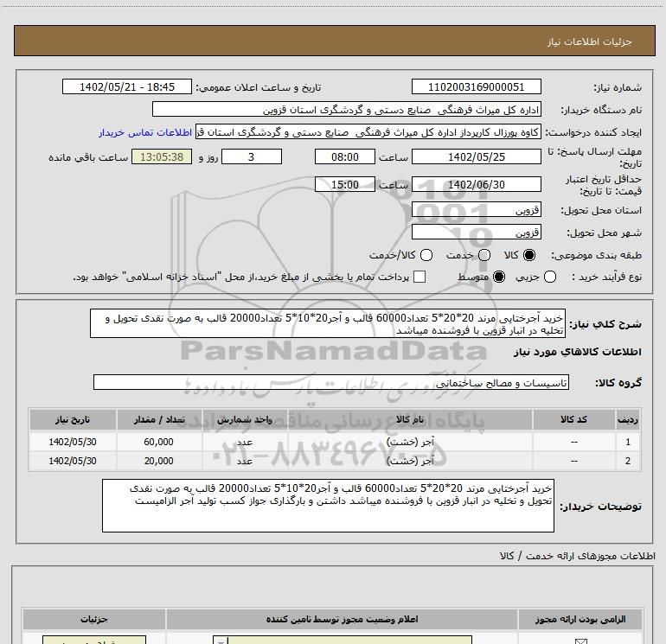Click unit عدد in row 2
This screenshot has width=666, height=644.
[x=245, y=461]
